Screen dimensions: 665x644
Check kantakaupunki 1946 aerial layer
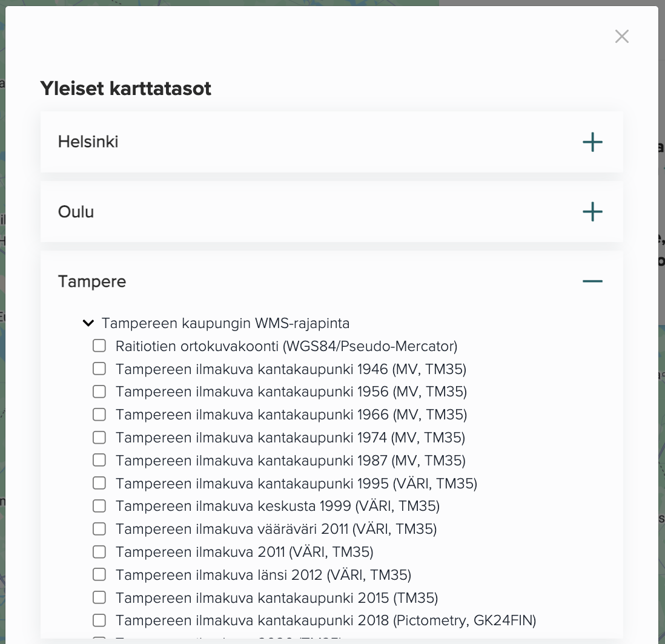(99, 369)
